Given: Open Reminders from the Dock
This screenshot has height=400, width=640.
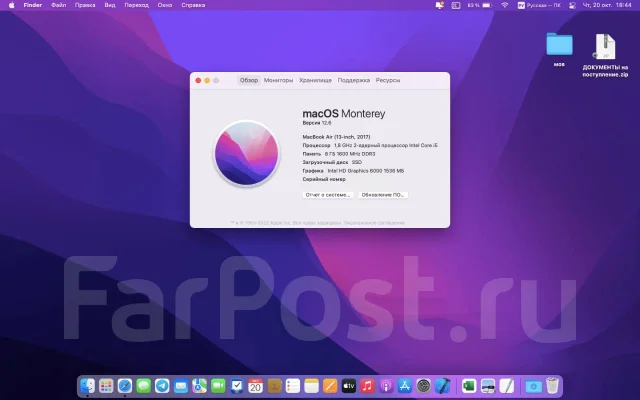Looking at the screenshot, I should 293,386.
